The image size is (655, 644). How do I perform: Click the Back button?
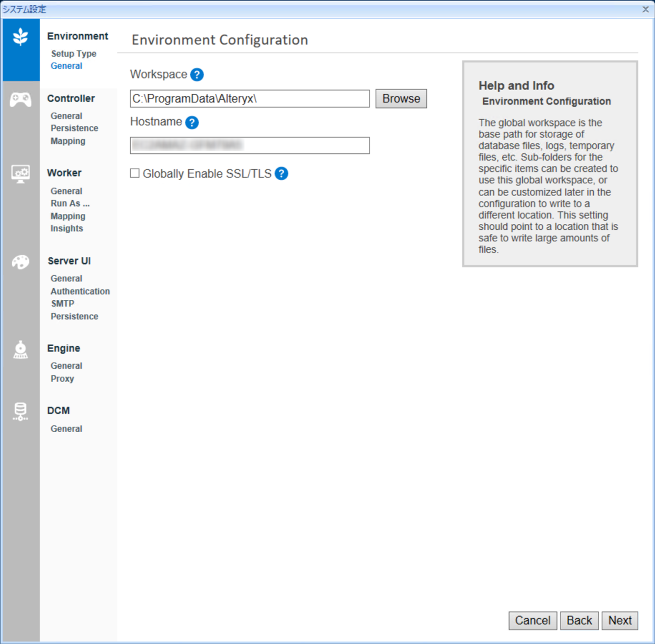pos(579,620)
